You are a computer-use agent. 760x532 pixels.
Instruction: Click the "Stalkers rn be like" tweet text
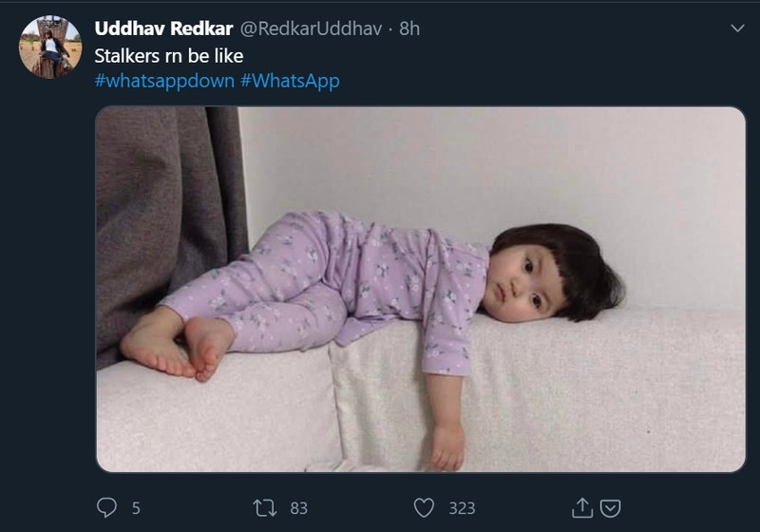(169, 56)
